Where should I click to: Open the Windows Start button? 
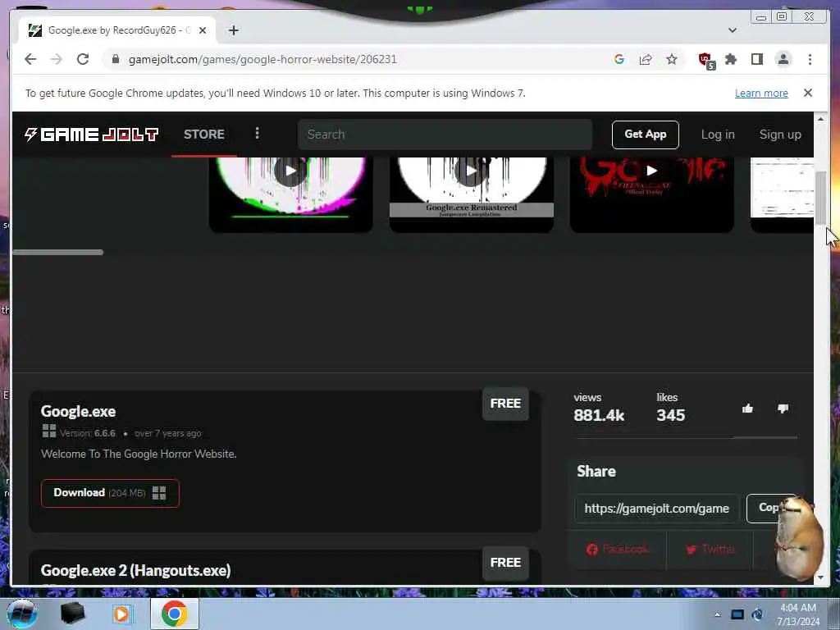[x=22, y=614]
